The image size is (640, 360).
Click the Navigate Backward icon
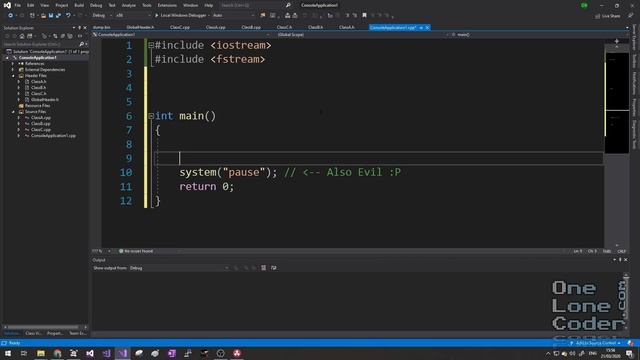(x=10, y=16)
